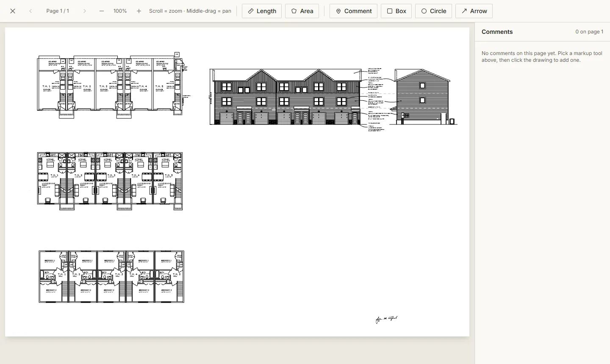Click the '0 on page 1' counter
Screen dimensions: 610x364
tap(589, 32)
